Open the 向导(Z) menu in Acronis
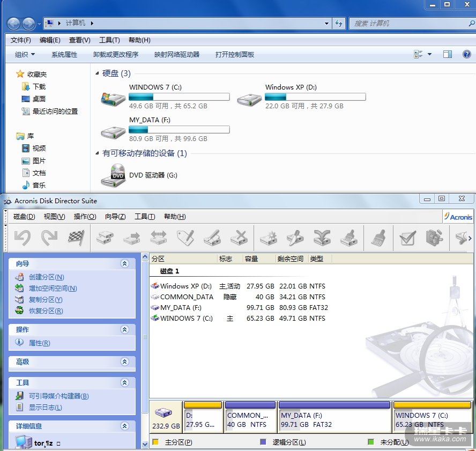Screen dimensions: 476x451 115,217
